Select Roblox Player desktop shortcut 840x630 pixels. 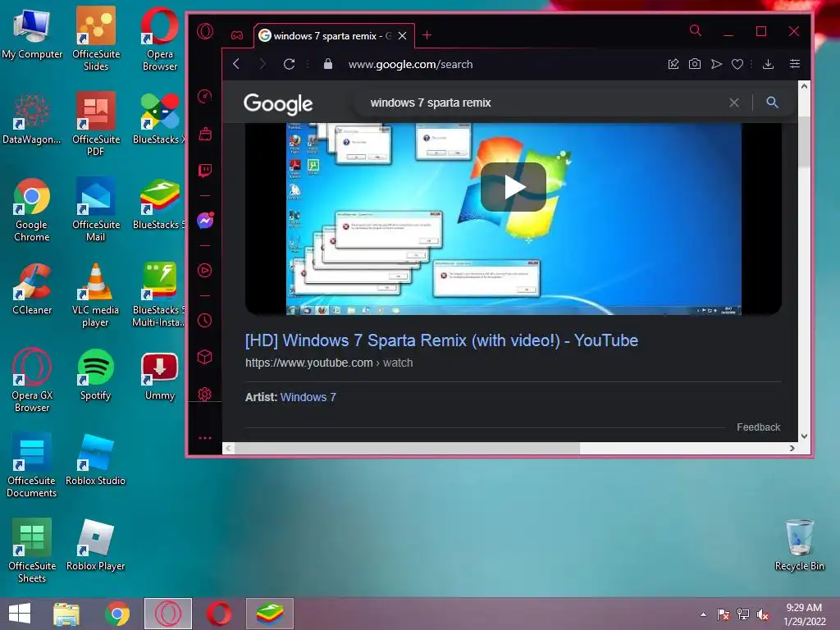point(95,545)
